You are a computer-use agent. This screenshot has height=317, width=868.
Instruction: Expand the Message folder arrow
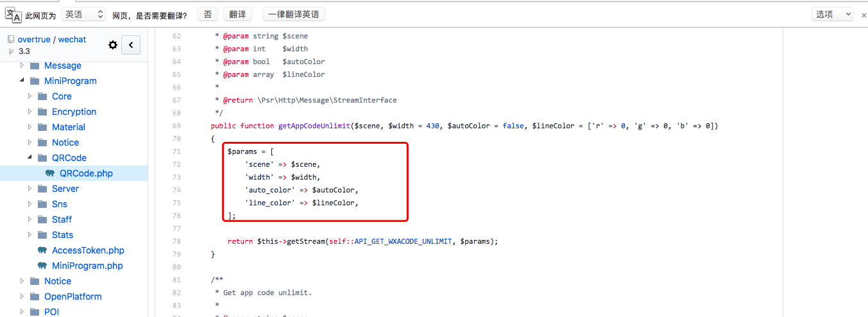22,65
